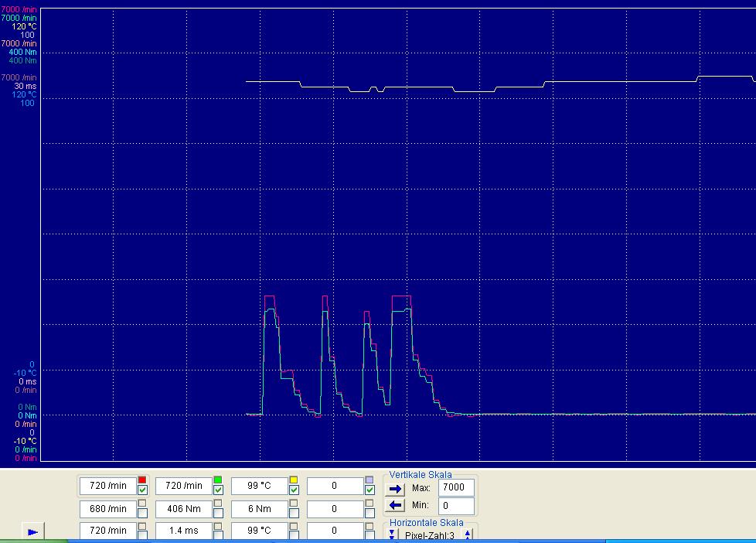
Task: Enable the checkbox next to 406 Nm
Action: (218, 508)
